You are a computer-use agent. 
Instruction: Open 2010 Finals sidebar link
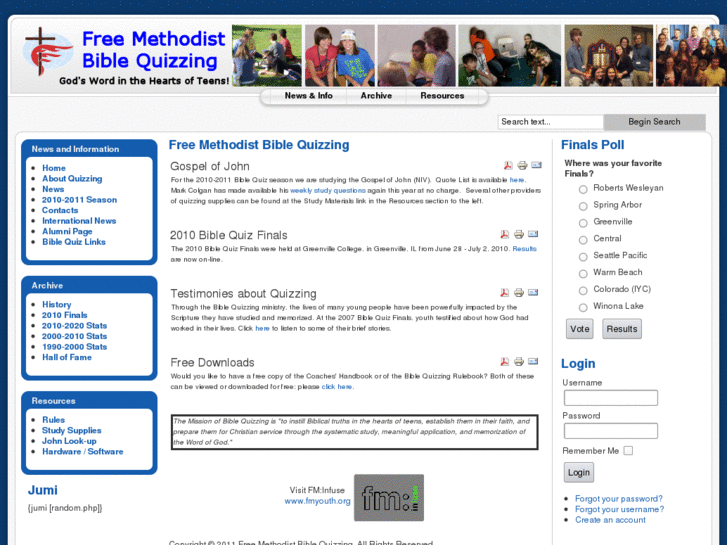click(64, 315)
